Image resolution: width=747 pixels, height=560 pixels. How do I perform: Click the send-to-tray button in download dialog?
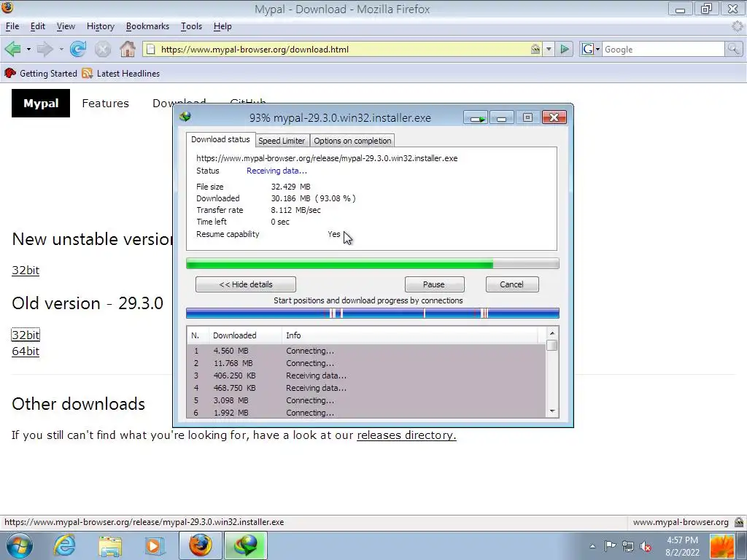pyautogui.click(x=476, y=117)
